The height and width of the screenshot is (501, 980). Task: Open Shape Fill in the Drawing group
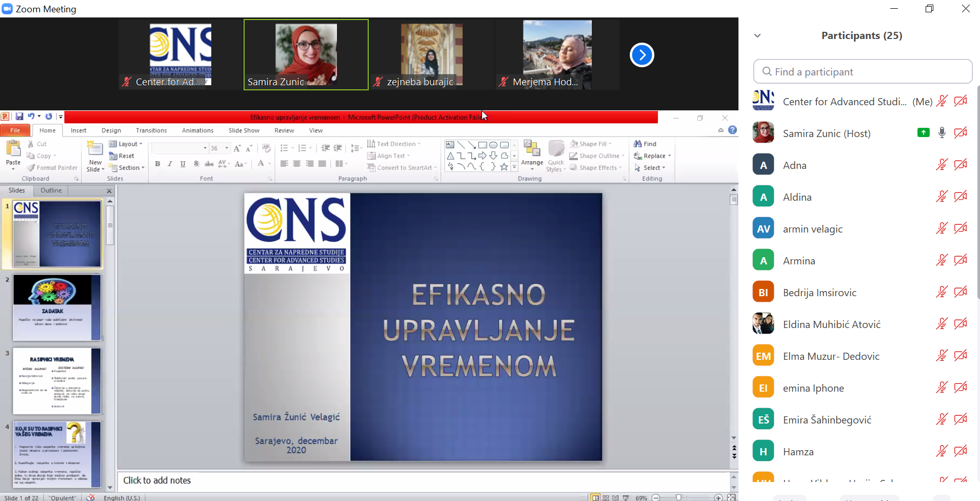tap(589, 143)
